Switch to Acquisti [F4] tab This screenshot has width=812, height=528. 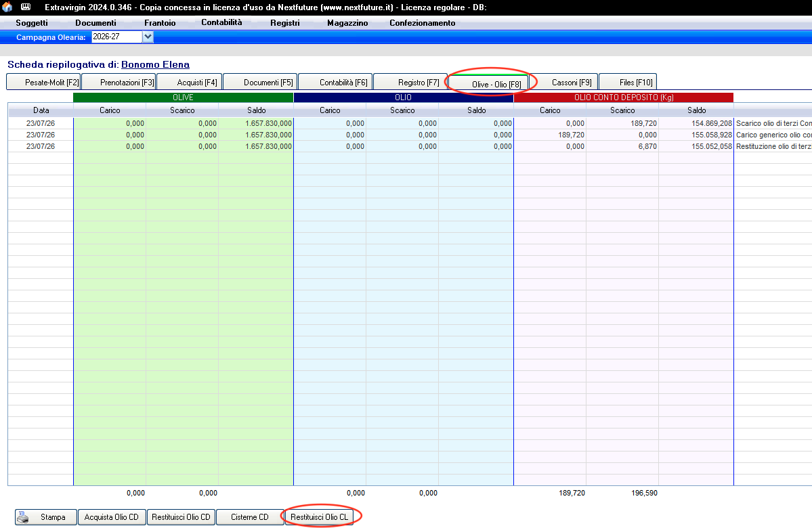pos(190,82)
